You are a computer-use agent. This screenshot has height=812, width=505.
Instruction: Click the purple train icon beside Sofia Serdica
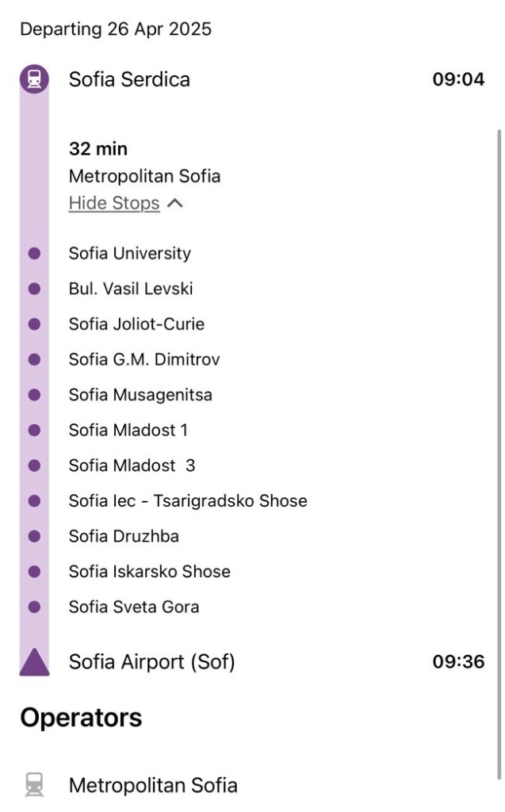click(x=34, y=79)
